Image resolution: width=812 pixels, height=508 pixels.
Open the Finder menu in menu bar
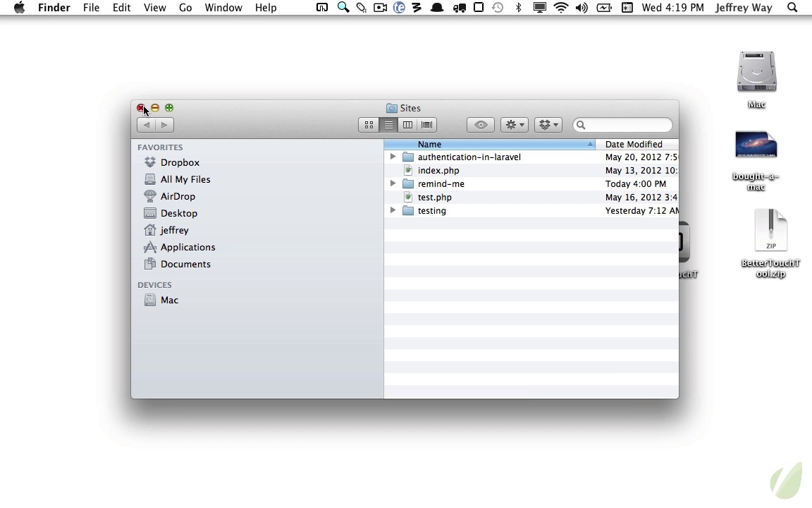[54, 8]
